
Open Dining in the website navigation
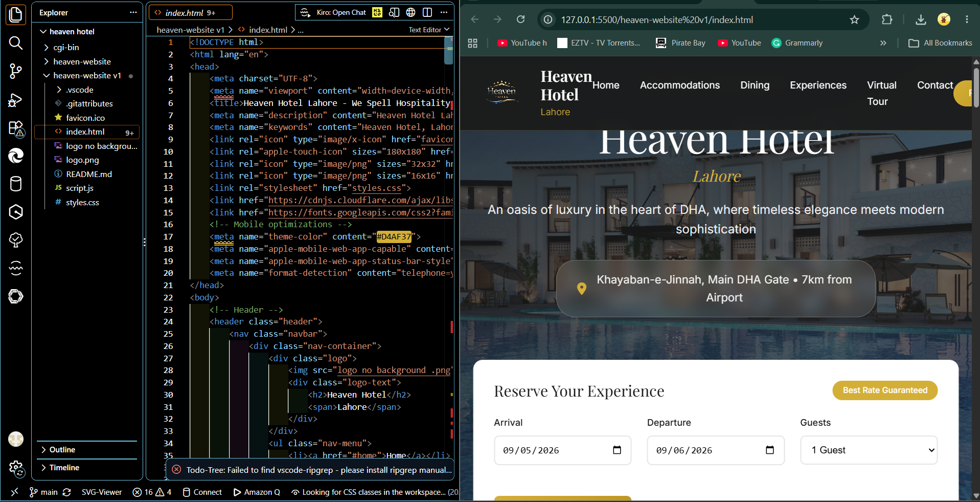(755, 85)
